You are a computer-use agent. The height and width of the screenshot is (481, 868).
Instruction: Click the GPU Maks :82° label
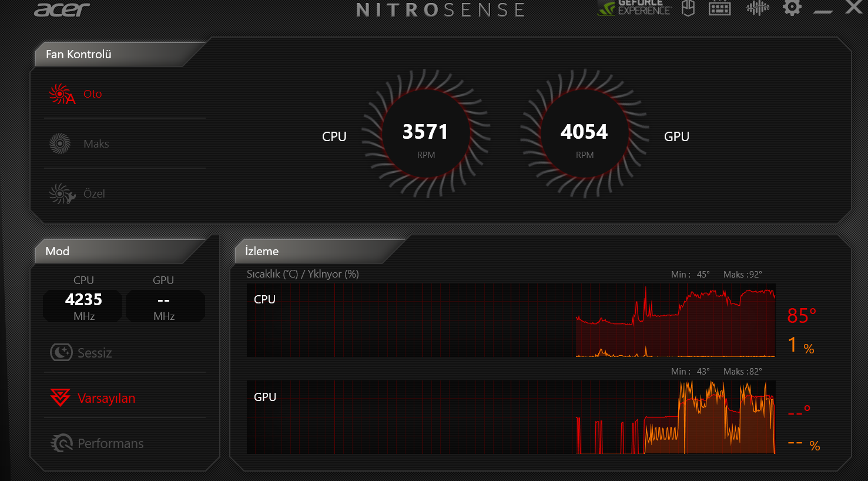(x=743, y=372)
